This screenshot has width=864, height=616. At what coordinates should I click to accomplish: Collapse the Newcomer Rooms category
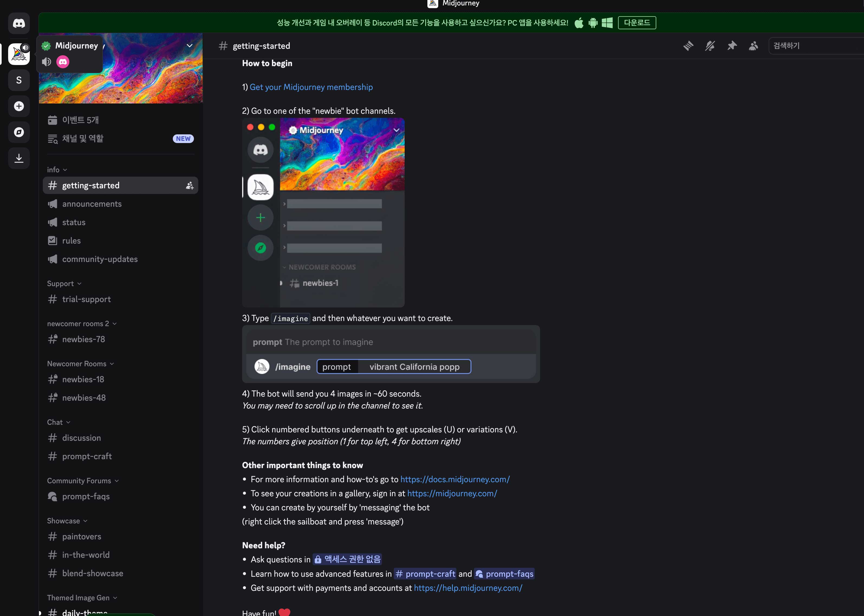80,364
